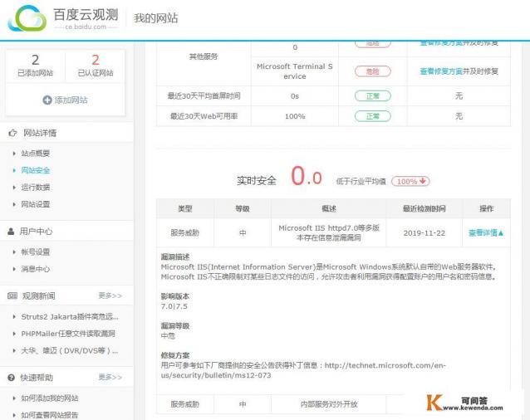Click the 等级 column header
Viewport: 530px width, 420px height.
(243, 208)
